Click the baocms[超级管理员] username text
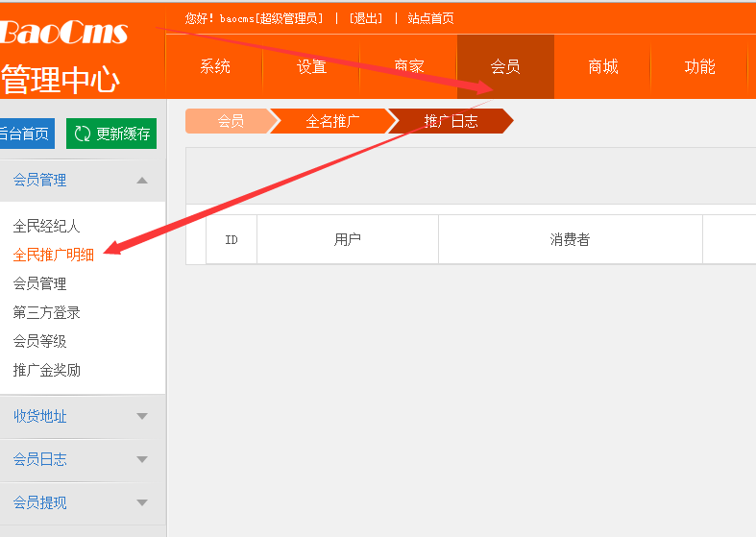 click(x=272, y=18)
